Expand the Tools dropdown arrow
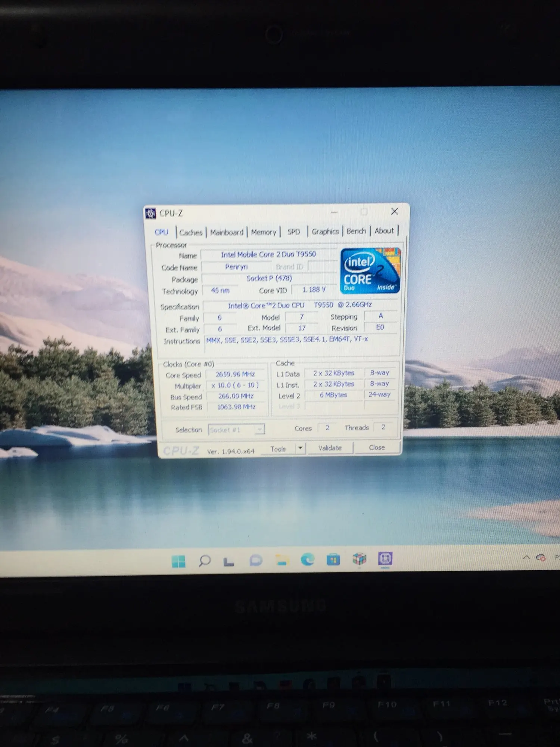The image size is (560, 747). coord(301,448)
